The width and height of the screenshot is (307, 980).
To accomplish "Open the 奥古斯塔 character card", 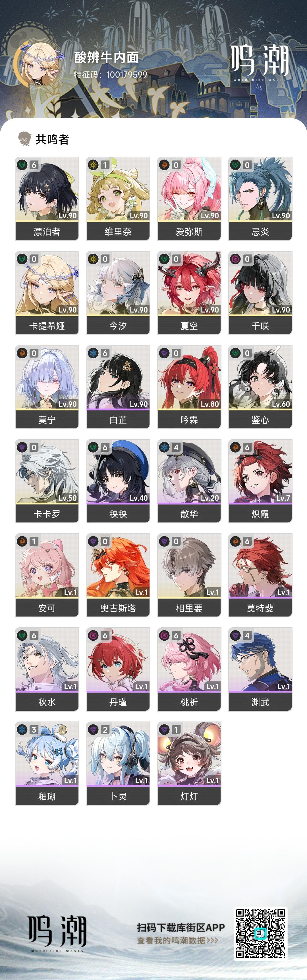I will tap(118, 575).
